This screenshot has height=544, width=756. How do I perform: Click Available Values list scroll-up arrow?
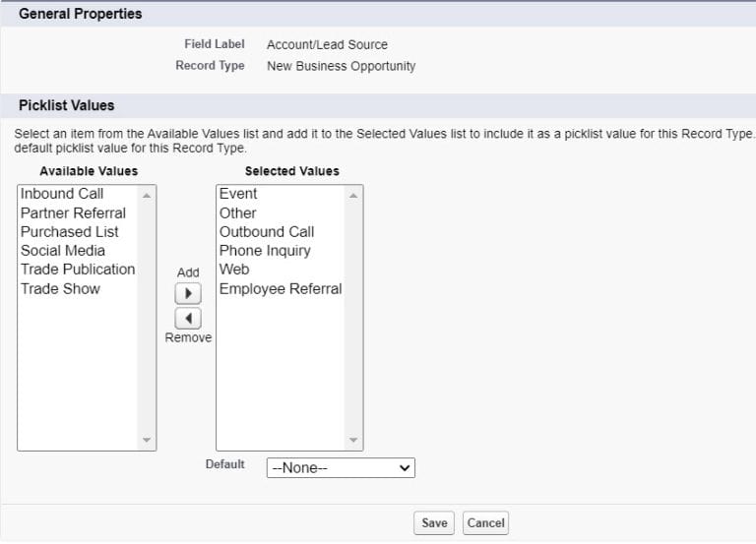click(x=147, y=196)
